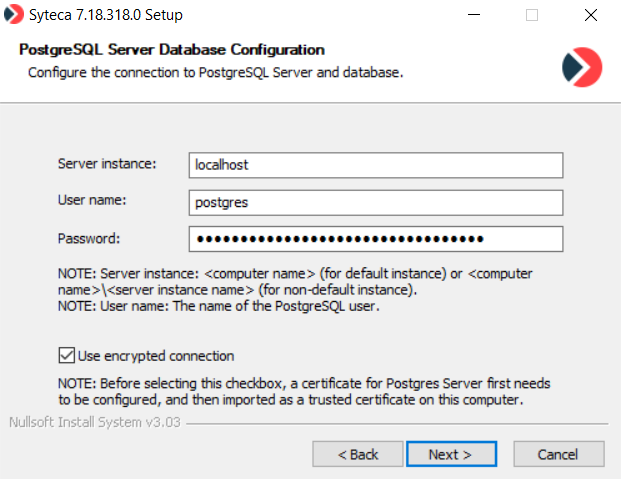Enable the Use encrypted connection checkbox

tap(67, 355)
